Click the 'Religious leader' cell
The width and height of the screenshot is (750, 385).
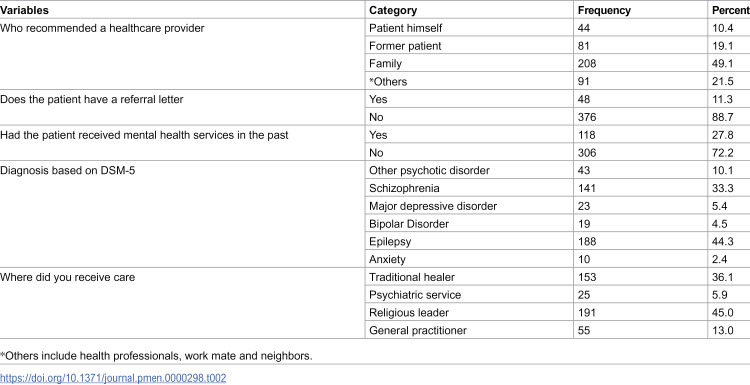pyautogui.click(x=469, y=313)
